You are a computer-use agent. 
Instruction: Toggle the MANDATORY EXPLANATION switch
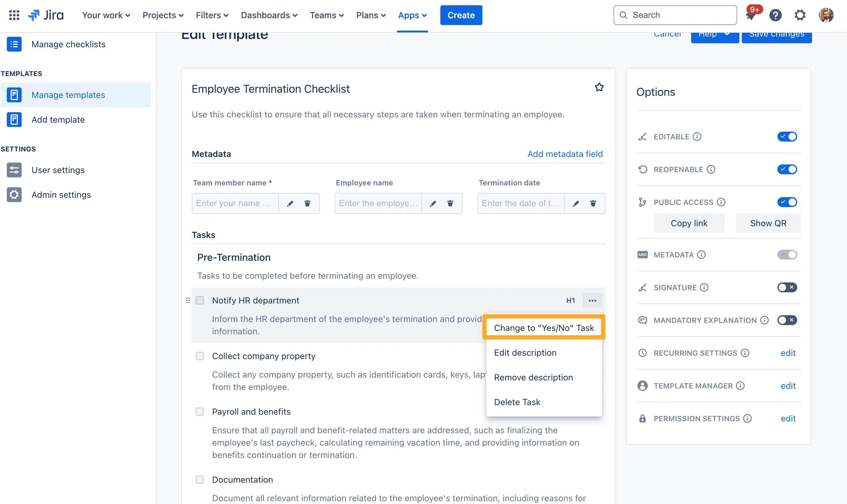tap(787, 320)
